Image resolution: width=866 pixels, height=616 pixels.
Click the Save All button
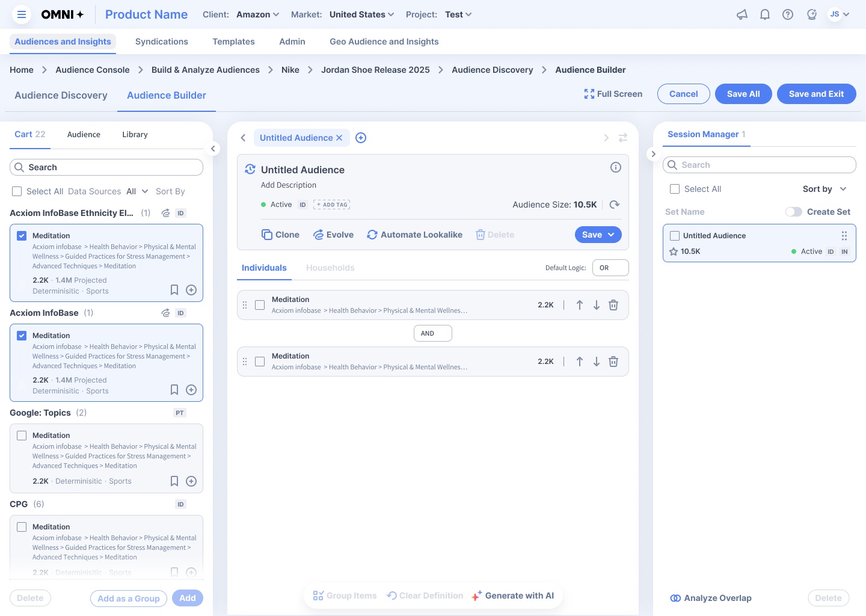tap(743, 94)
